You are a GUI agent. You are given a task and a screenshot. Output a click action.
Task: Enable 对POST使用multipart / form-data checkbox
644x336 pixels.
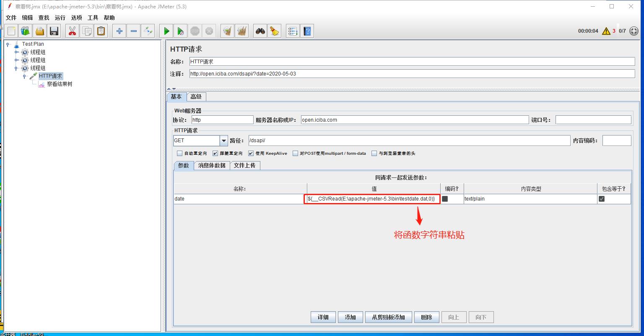(x=295, y=154)
